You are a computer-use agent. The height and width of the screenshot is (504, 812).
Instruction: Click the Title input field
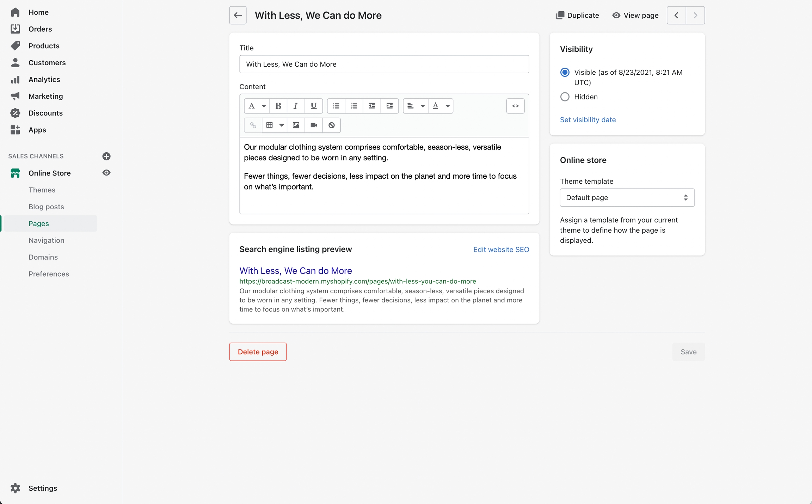pos(384,64)
